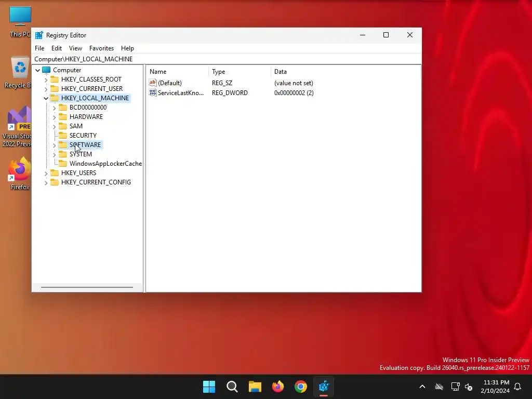This screenshot has height=399, width=532.
Task: Click the network tray icon
Action: 455,387
